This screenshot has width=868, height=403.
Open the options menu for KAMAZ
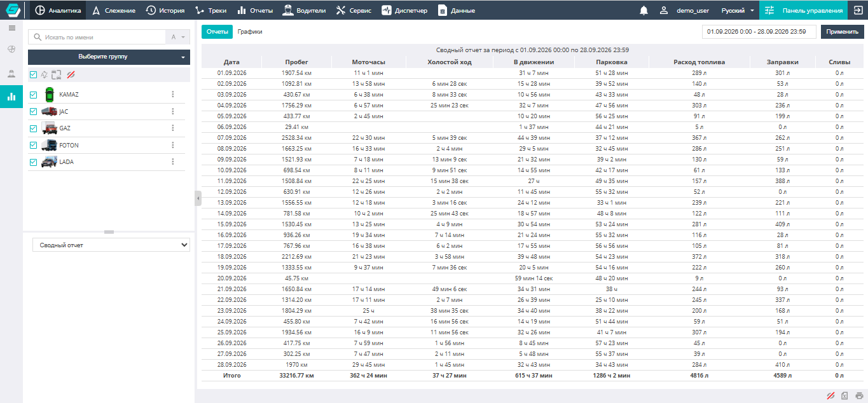click(x=172, y=94)
